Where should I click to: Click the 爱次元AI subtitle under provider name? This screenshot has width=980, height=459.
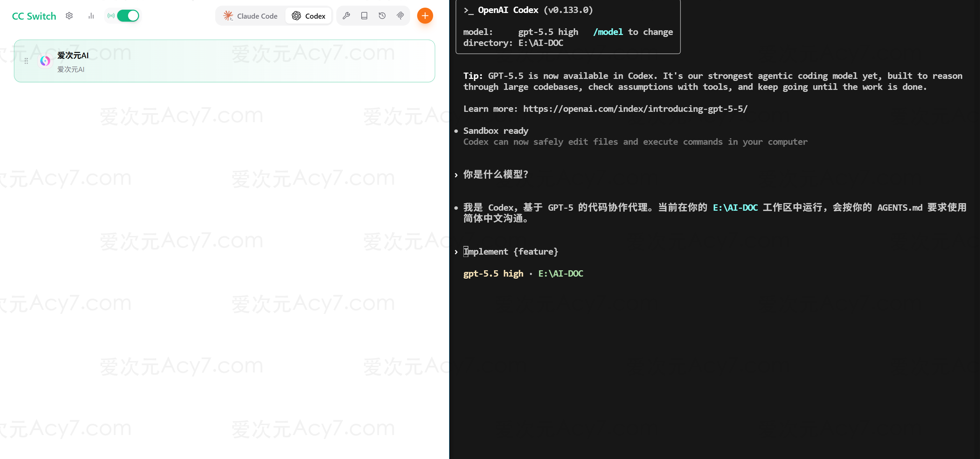click(x=71, y=69)
